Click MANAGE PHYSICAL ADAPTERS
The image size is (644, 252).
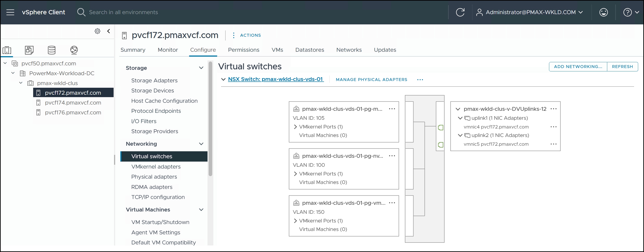pyautogui.click(x=371, y=80)
